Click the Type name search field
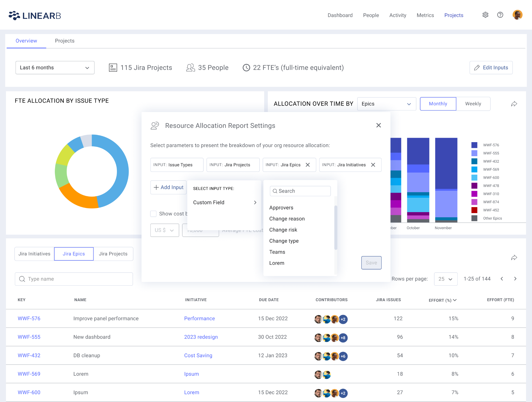Image resolution: width=532 pixels, height=402 pixels. (x=74, y=279)
